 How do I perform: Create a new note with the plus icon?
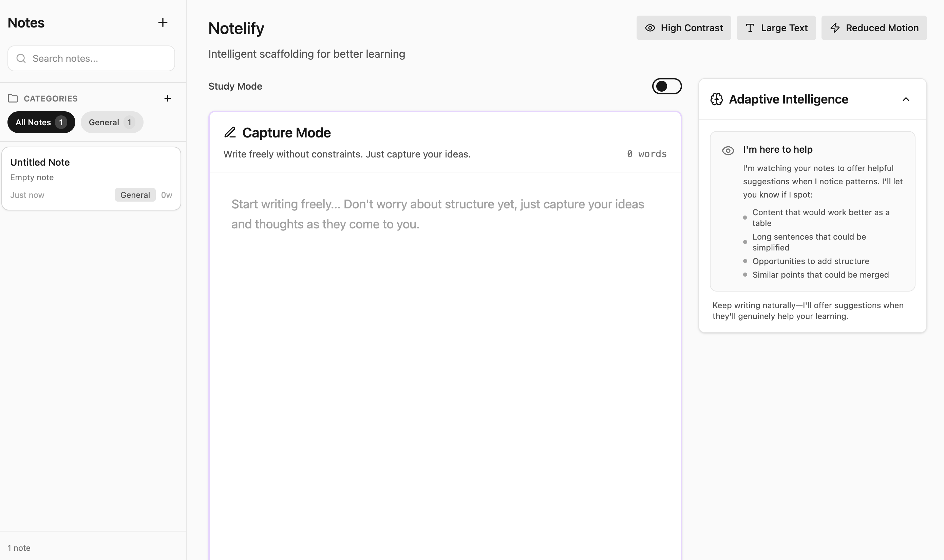click(163, 23)
